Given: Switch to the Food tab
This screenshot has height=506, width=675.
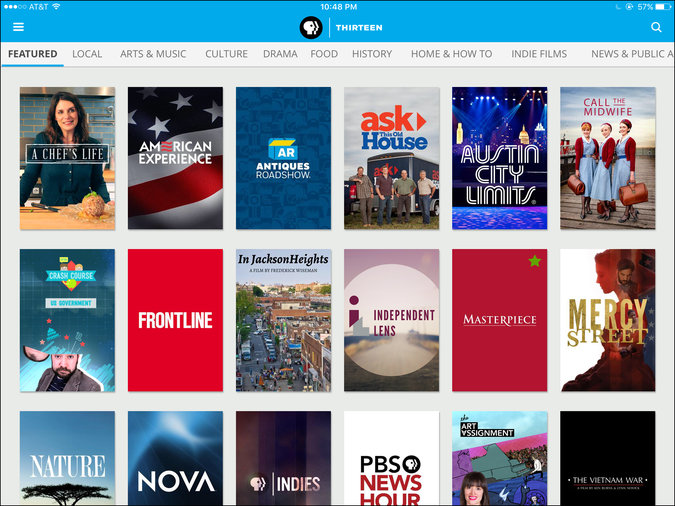Looking at the screenshot, I should (324, 54).
